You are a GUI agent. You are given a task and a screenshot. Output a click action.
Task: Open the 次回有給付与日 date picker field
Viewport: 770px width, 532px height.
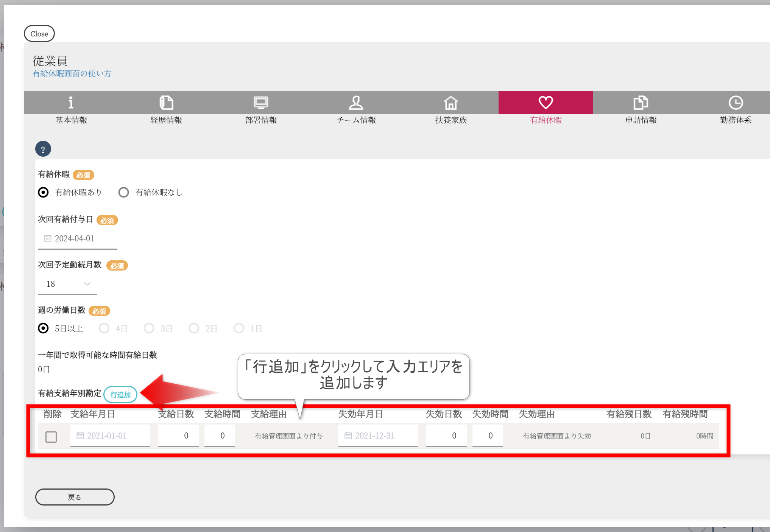(x=78, y=238)
